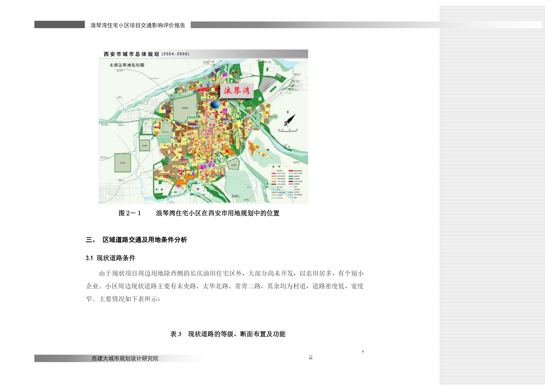
Task: Click the footer text 西建大城市规划设计研究院
Action: (x=125, y=358)
